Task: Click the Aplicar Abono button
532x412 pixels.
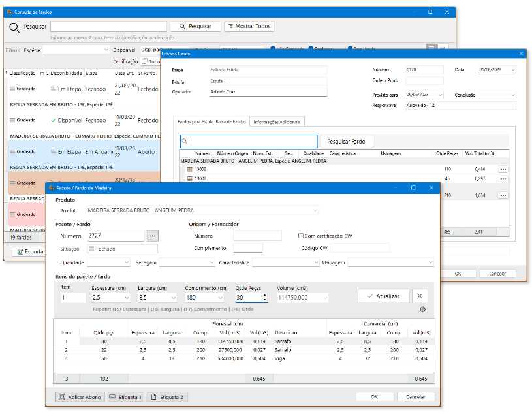Action: point(79,396)
